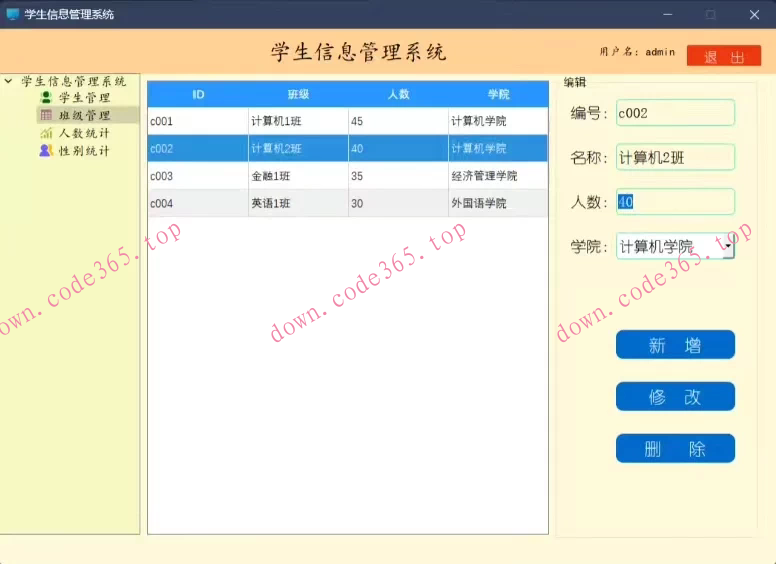Click the 外国语学院 cell
This screenshot has height=564, width=776.
pos(498,203)
